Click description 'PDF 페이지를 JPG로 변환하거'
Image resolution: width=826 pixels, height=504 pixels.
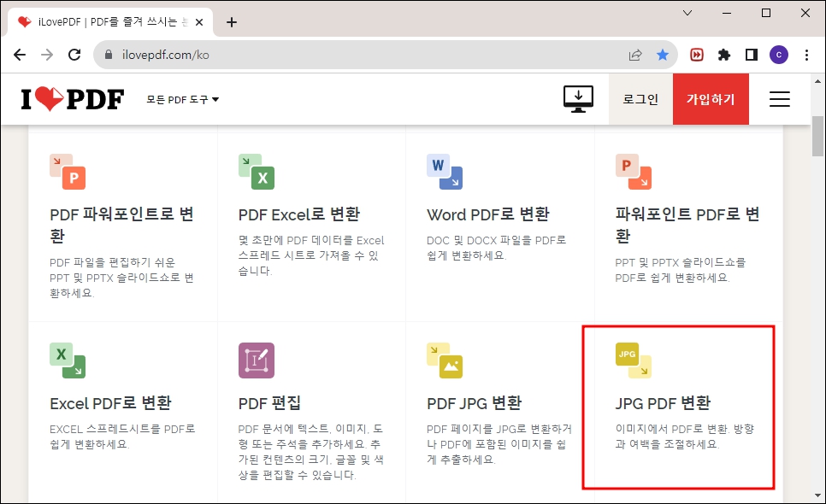(x=499, y=430)
